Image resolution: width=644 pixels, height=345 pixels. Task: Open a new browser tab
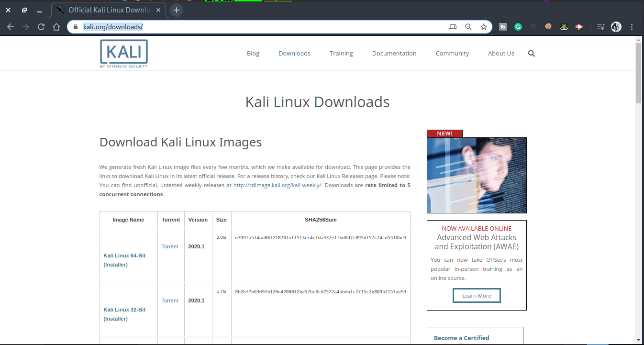[x=177, y=10]
